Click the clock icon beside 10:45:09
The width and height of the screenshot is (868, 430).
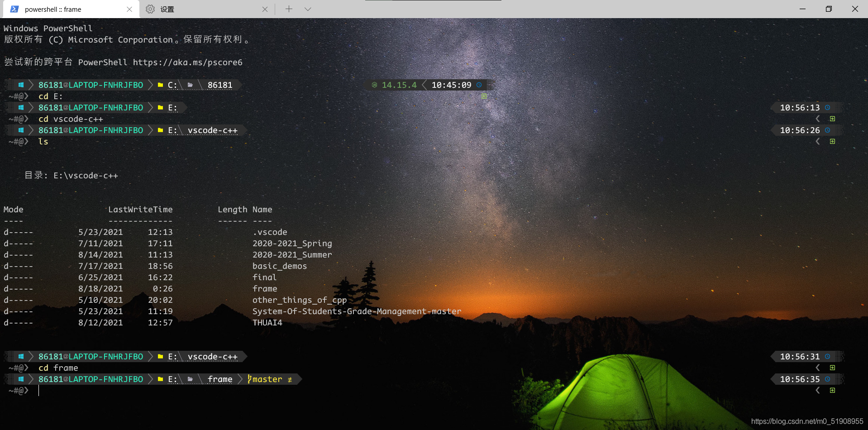tap(479, 85)
